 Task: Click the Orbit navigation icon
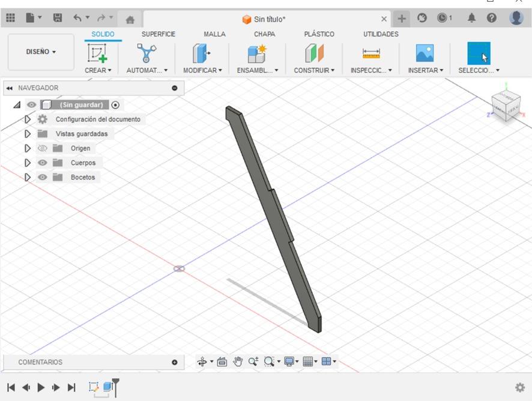202,361
